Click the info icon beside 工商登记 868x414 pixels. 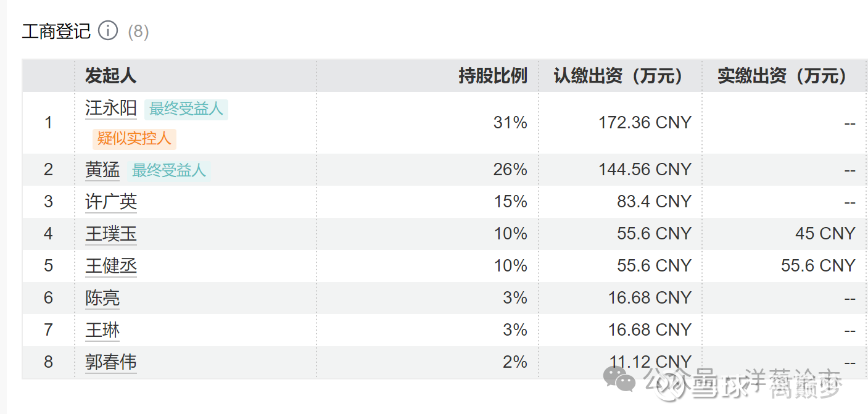click(108, 30)
